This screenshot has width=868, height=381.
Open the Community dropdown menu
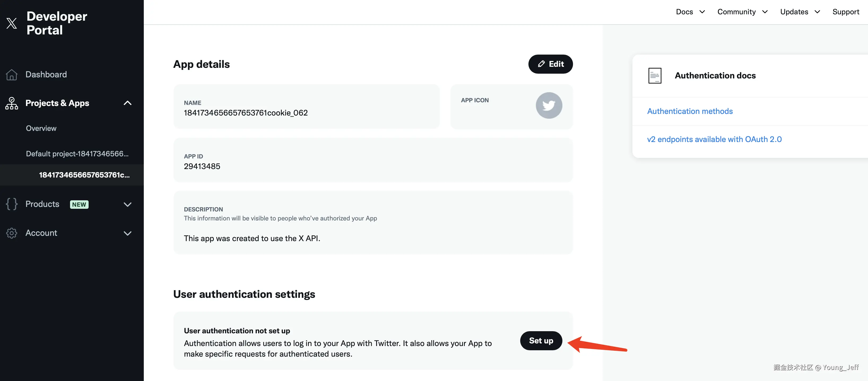coord(742,12)
